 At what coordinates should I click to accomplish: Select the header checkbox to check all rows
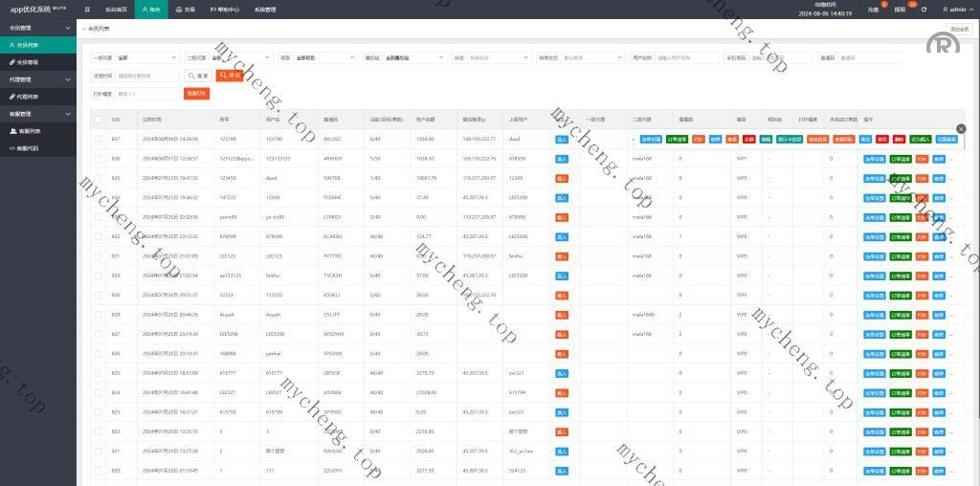pyautogui.click(x=98, y=120)
